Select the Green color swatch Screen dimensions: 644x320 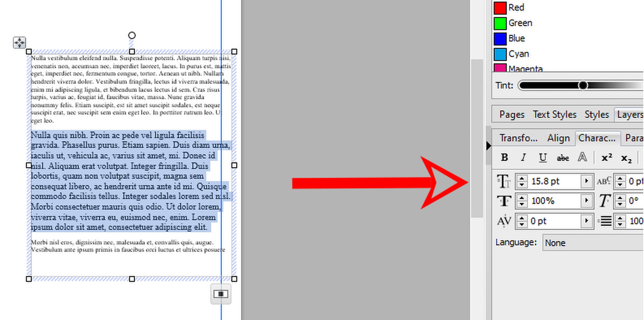point(500,23)
